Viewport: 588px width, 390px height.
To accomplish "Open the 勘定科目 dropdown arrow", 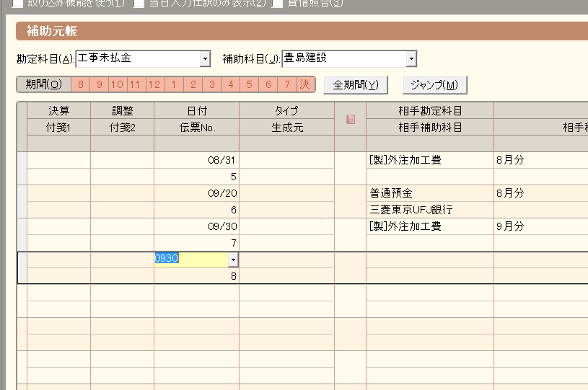I will click(205, 59).
